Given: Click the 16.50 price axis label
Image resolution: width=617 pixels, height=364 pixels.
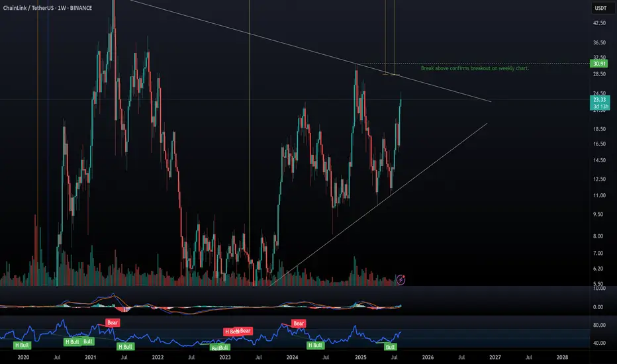Looking at the screenshot, I should [x=599, y=144].
